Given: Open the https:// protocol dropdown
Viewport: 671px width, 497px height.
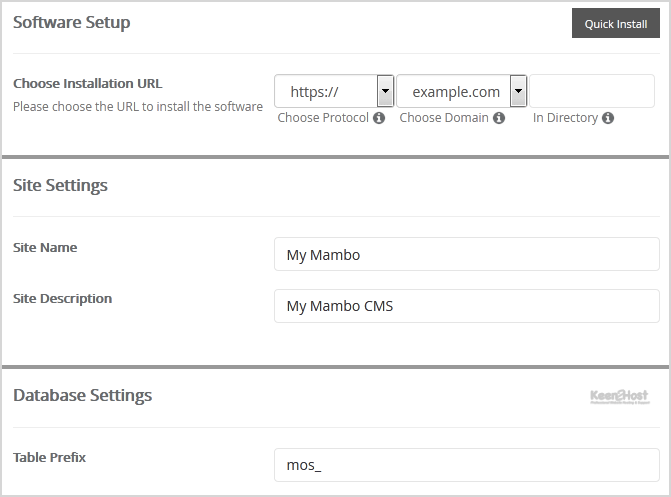Looking at the screenshot, I should [334, 91].
